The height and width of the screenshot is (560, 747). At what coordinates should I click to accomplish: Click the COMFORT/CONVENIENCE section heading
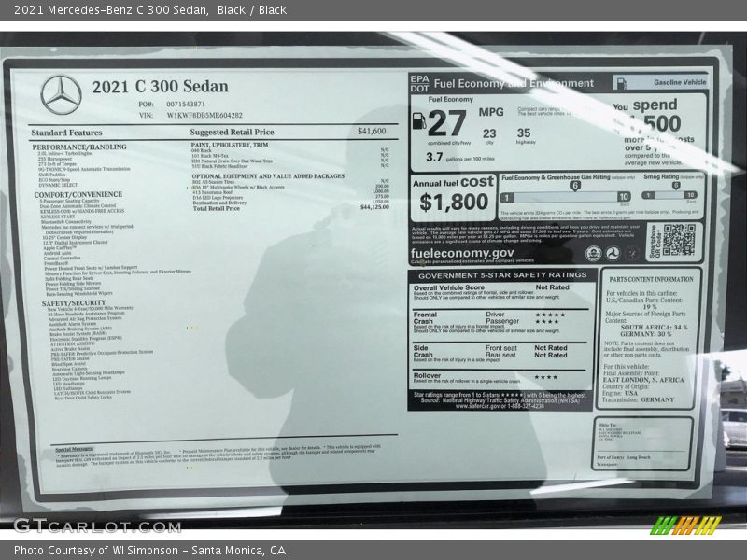(x=78, y=194)
